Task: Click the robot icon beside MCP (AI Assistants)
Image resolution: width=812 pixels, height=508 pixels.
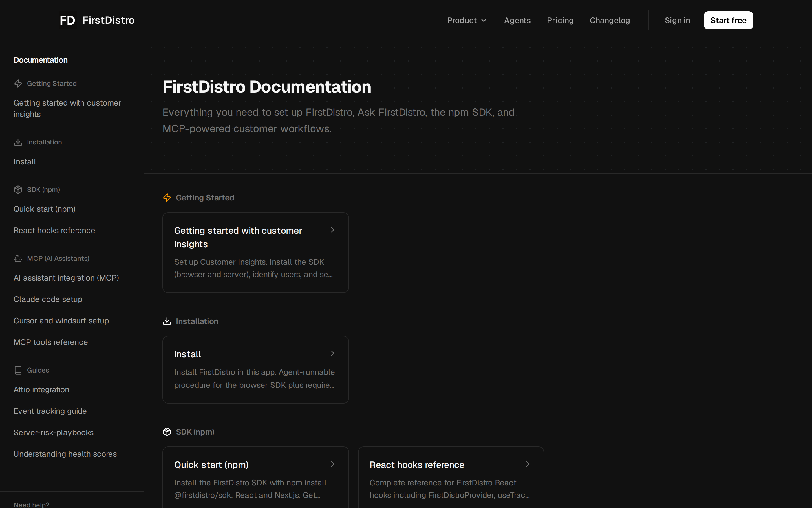Action: pos(18,259)
